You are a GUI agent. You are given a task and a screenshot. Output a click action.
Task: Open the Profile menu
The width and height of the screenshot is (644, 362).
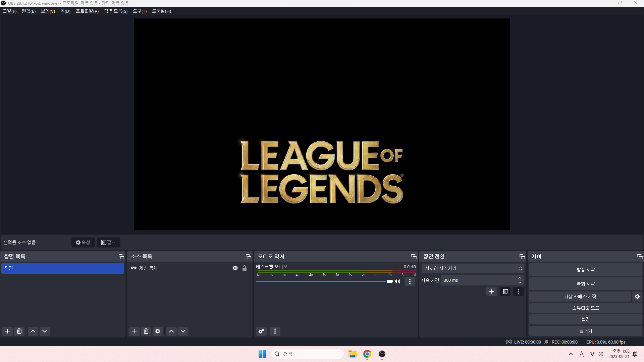click(x=87, y=11)
